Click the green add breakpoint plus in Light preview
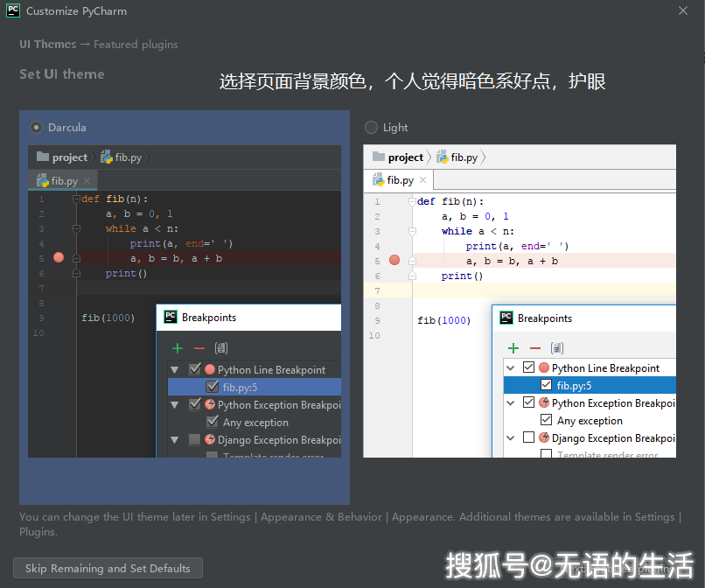 point(513,348)
